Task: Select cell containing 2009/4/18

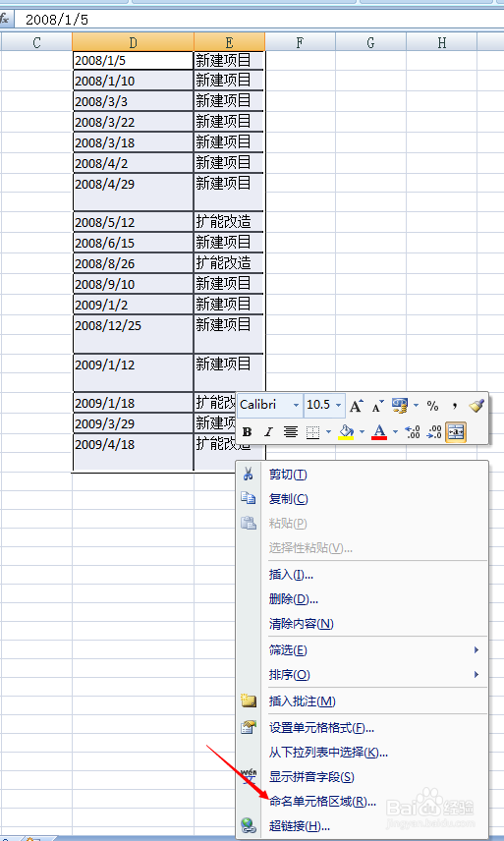Action: point(133,452)
